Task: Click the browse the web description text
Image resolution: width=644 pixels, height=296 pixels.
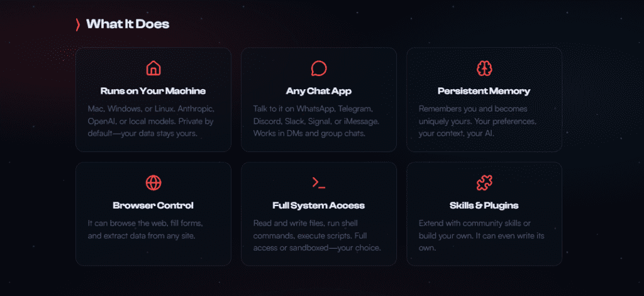Action: tap(145, 229)
